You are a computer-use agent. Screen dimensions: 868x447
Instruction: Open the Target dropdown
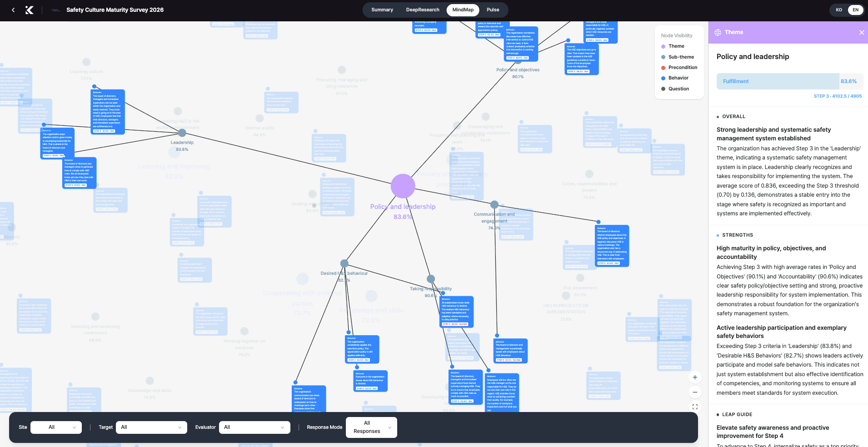[152, 427]
